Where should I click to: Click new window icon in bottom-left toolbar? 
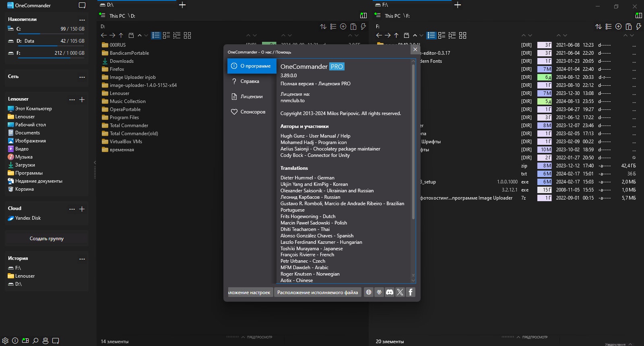(56, 340)
